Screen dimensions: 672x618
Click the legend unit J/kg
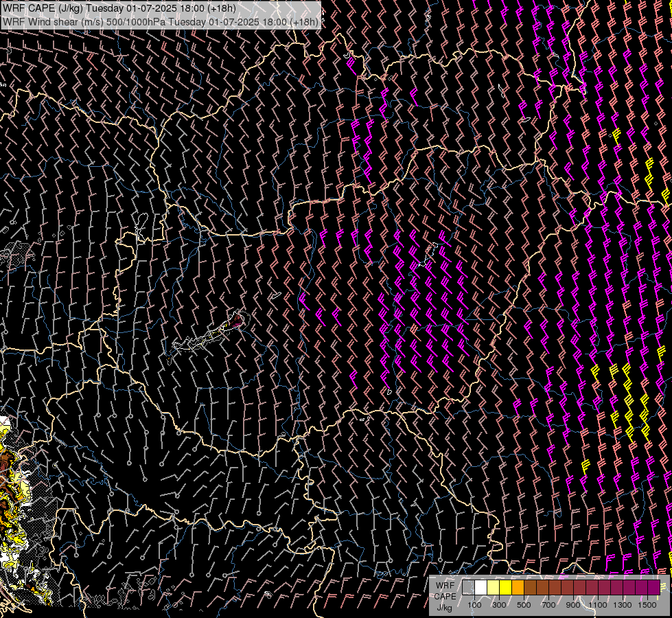(444, 608)
